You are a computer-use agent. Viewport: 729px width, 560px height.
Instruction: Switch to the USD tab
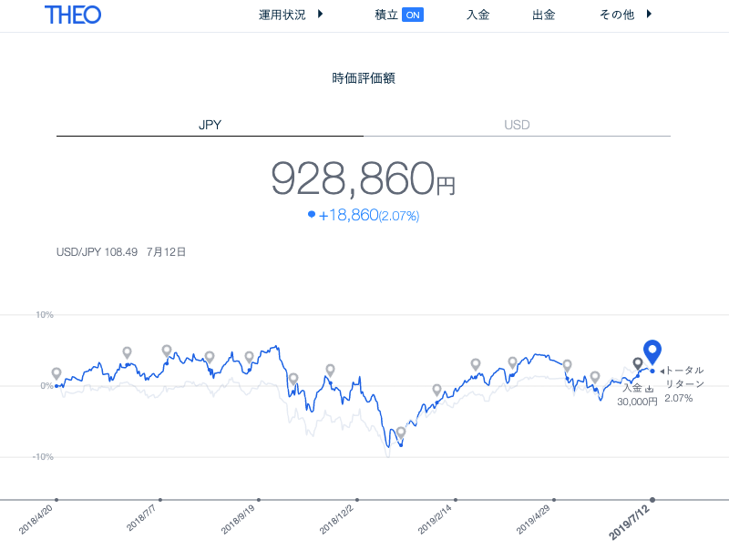tap(517, 125)
